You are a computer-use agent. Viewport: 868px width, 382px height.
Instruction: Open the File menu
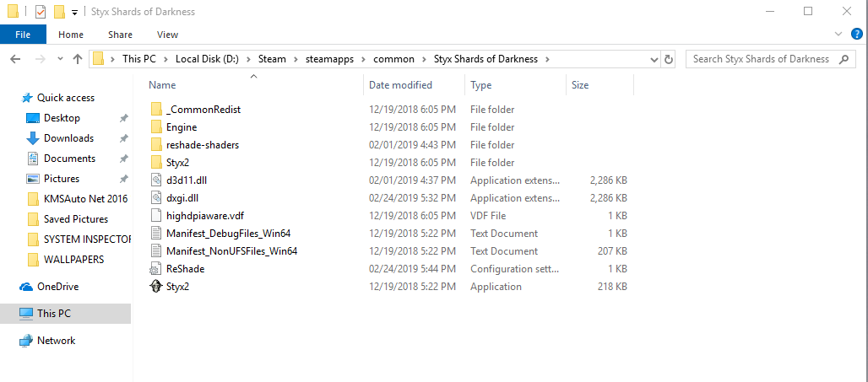(23, 35)
